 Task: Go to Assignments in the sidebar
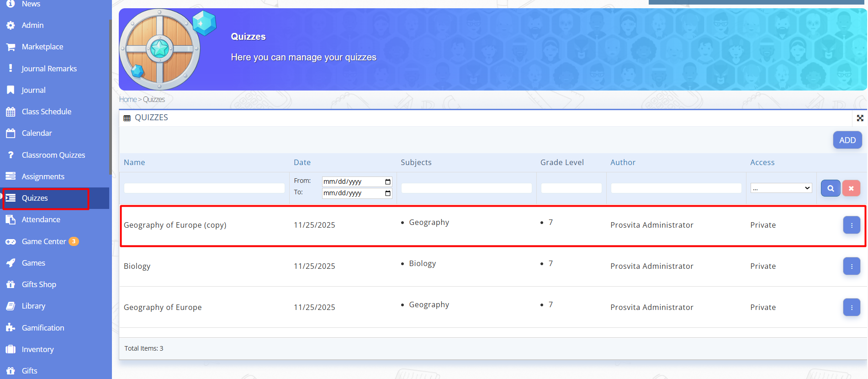click(43, 176)
